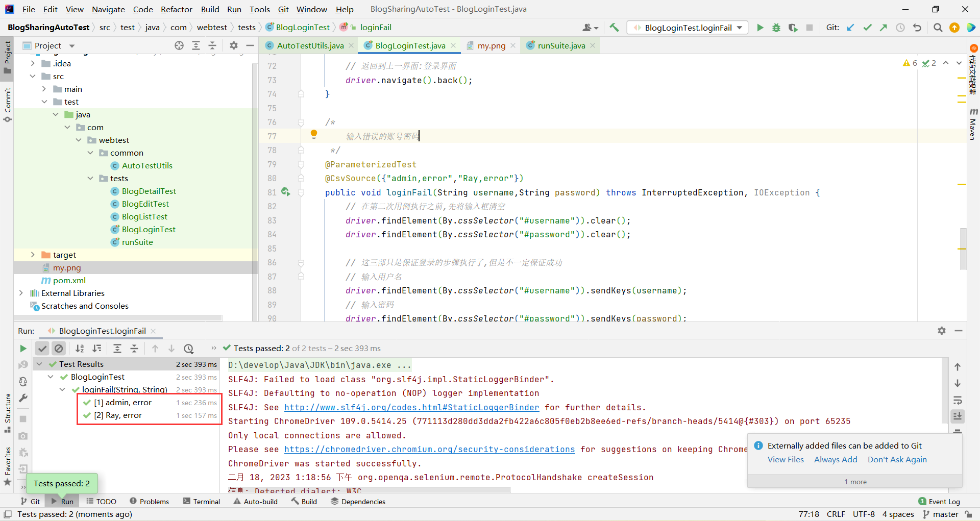Click Always Add in the Git notification
Screen dimensions: 980x521
(836, 459)
